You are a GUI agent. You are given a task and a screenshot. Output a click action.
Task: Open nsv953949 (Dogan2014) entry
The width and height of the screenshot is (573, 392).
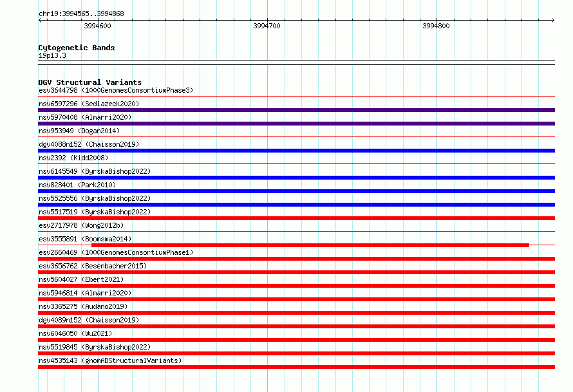click(x=79, y=131)
